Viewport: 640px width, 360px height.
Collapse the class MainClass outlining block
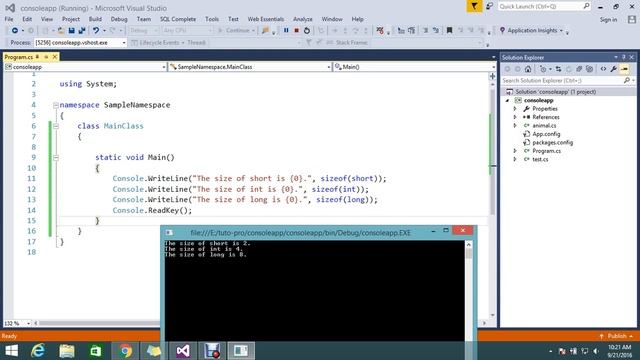(56, 126)
